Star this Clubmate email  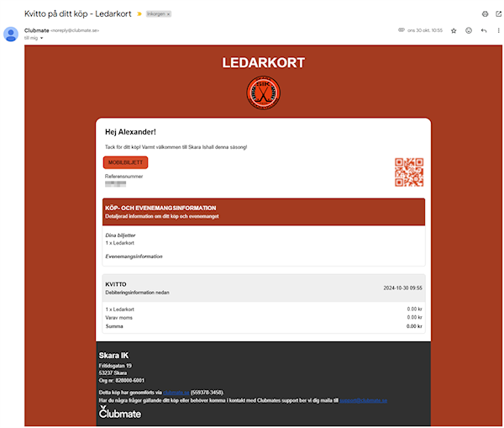pyautogui.click(x=454, y=30)
